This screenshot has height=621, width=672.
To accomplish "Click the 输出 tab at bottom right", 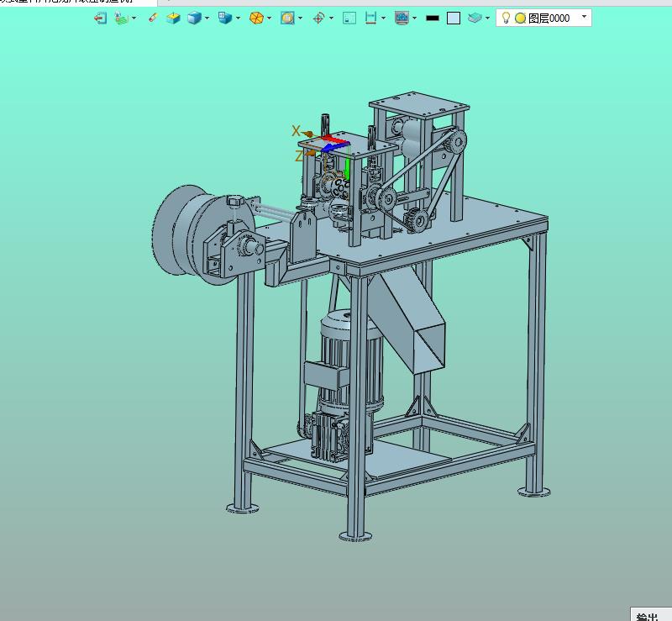I will click(647, 617).
